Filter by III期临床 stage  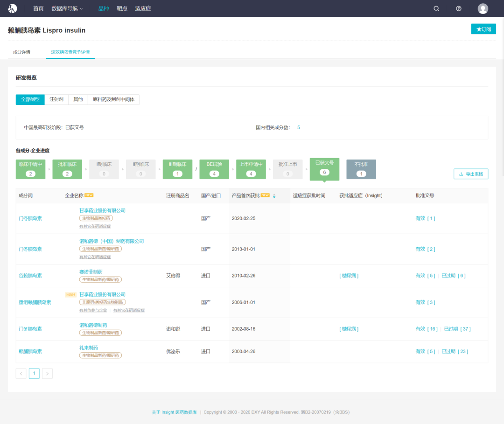point(177,169)
